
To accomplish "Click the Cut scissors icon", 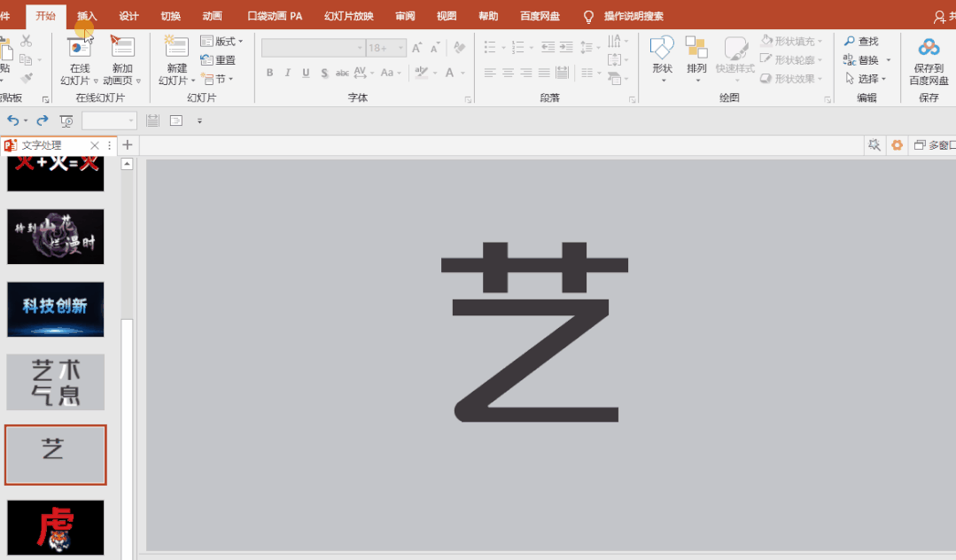I will coord(27,41).
